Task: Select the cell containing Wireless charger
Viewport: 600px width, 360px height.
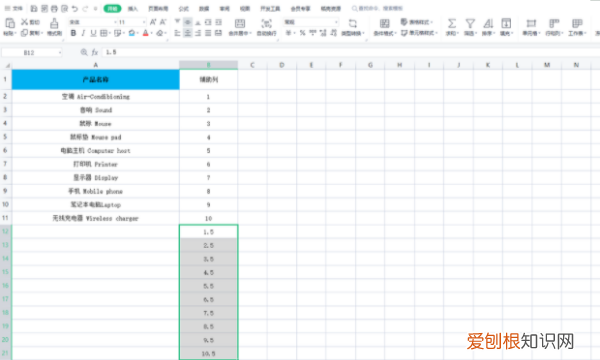Action: [96, 218]
